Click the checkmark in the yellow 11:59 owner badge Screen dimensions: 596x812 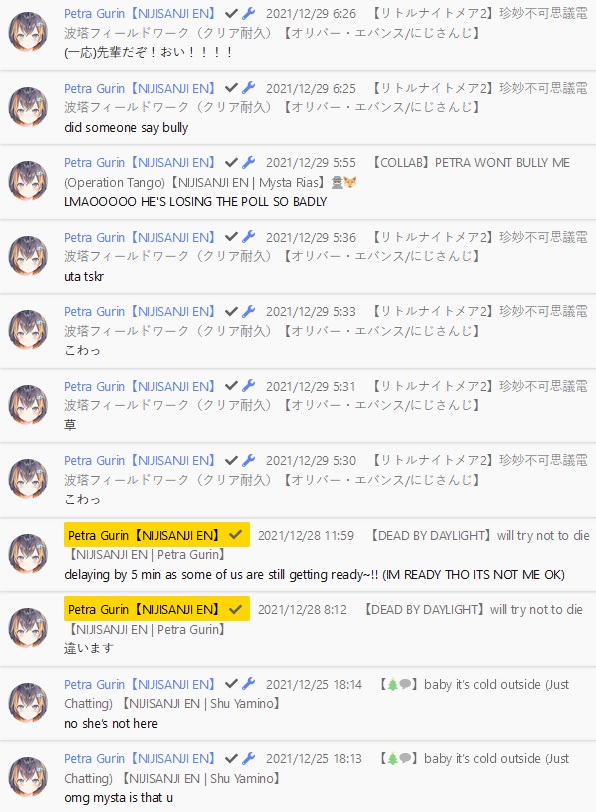(x=236, y=535)
